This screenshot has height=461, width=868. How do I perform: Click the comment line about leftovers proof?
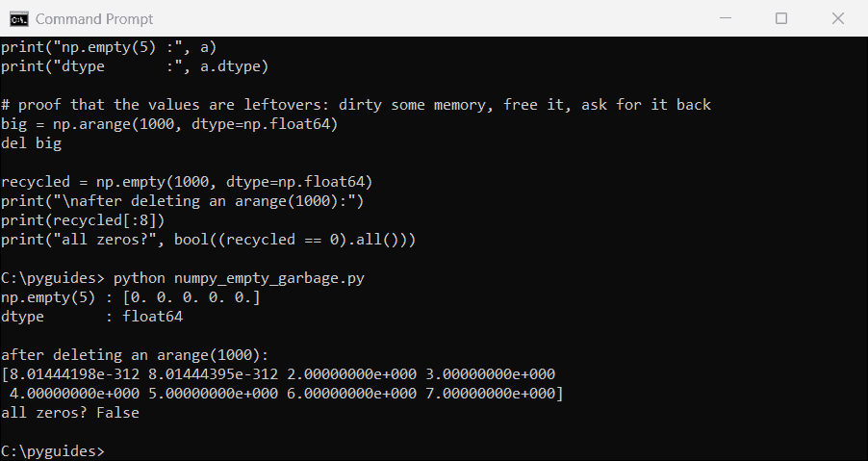click(356, 105)
